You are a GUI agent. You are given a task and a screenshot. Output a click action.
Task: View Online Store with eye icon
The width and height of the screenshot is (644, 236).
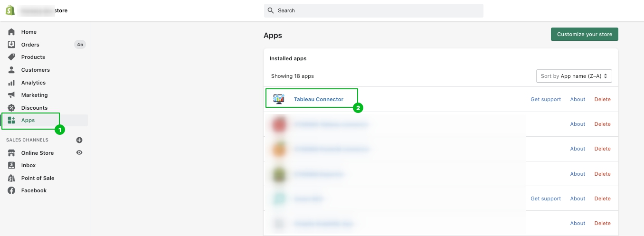79,153
